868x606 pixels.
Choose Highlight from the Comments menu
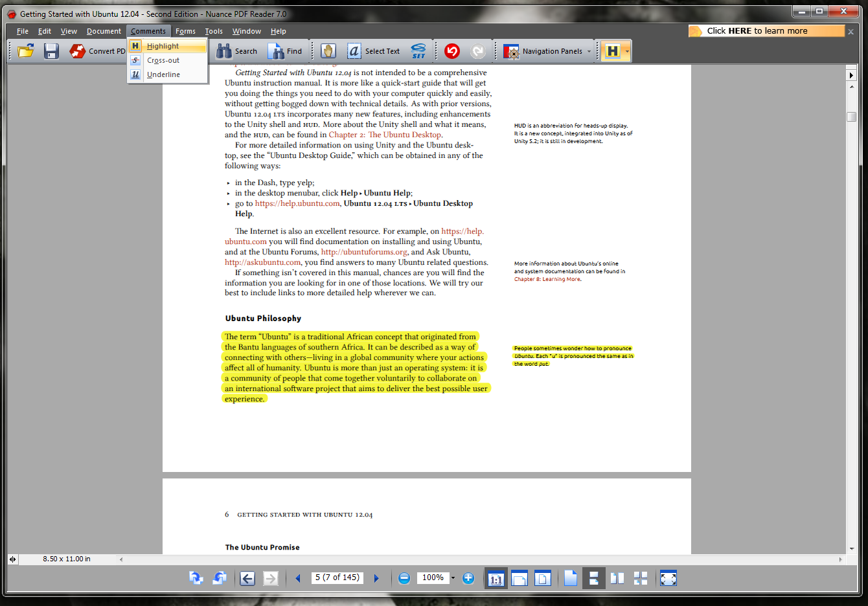tap(168, 46)
